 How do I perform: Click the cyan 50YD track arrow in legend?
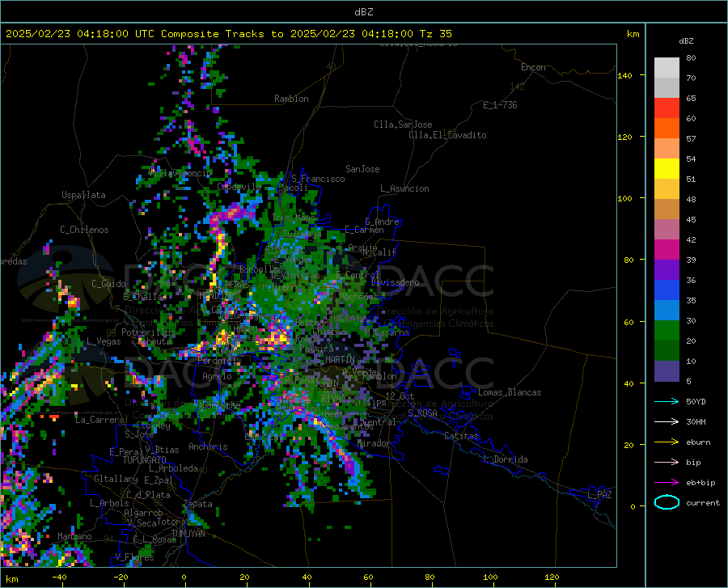pos(667,401)
